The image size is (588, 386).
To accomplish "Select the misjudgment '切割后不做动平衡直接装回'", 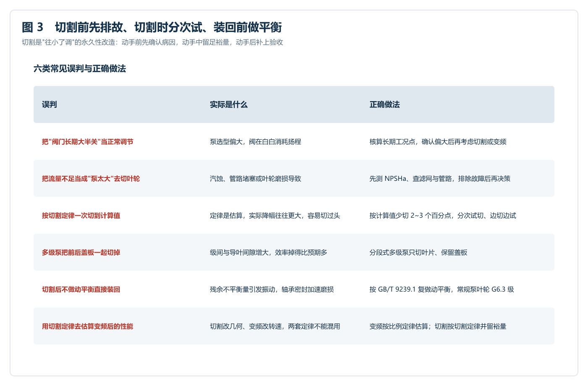I will (81, 289).
